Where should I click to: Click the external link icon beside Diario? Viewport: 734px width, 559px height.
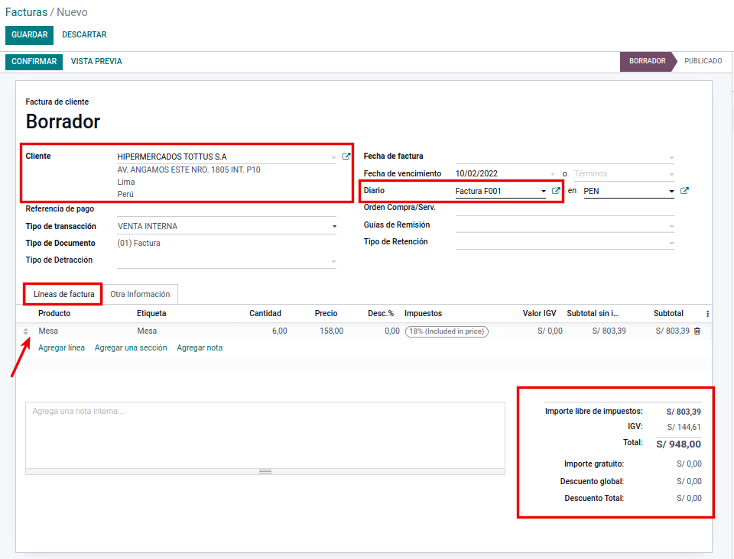pyautogui.click(x=556, y=191)
